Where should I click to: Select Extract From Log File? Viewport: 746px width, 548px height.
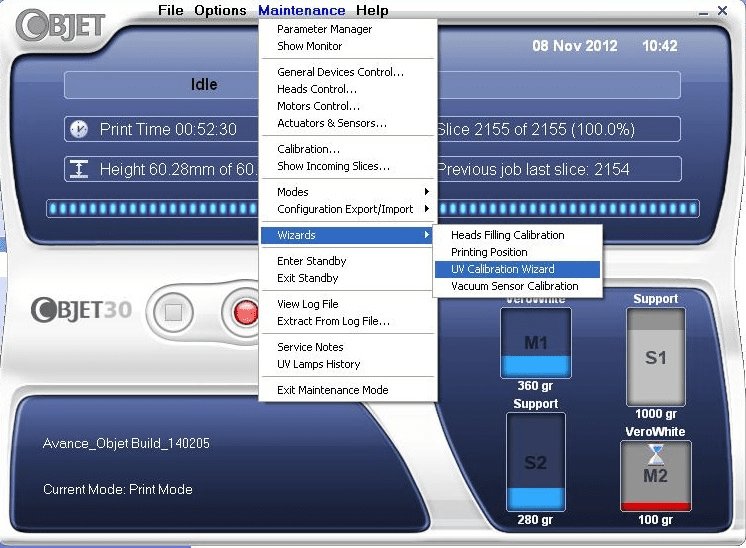click(348, 321)
